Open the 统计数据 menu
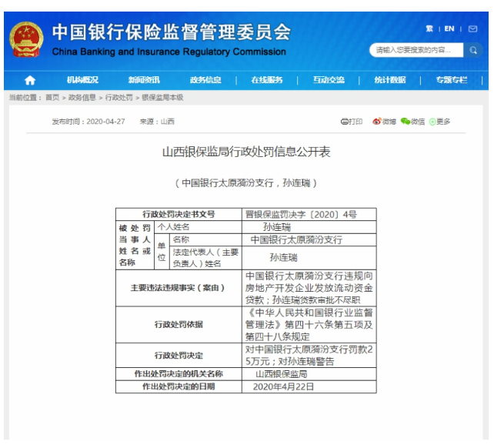494x448 pixels. (390, 80)
